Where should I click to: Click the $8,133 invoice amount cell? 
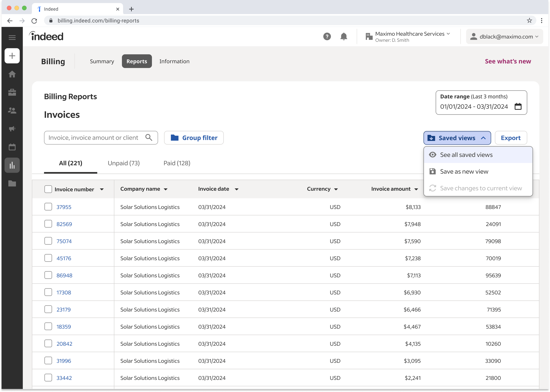point(413,207)
